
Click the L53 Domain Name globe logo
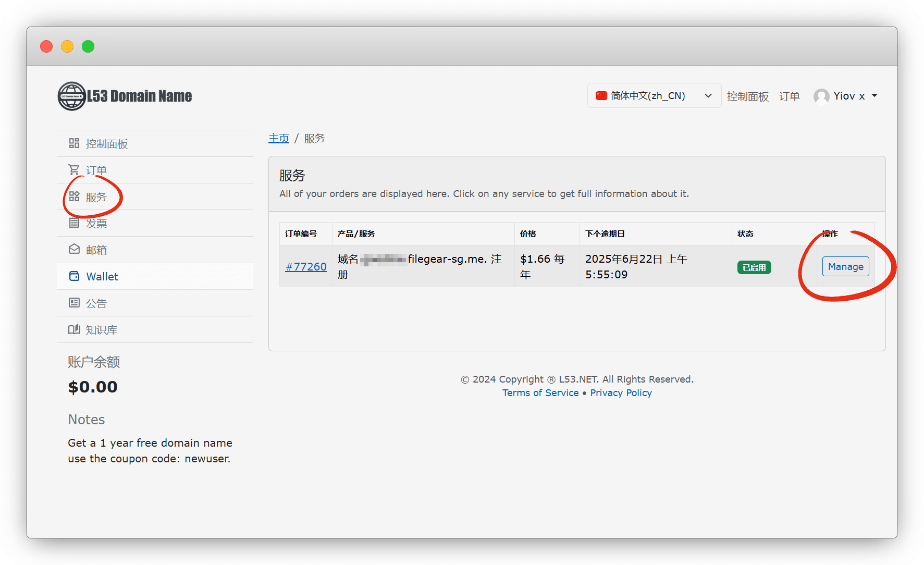(72, 96)
